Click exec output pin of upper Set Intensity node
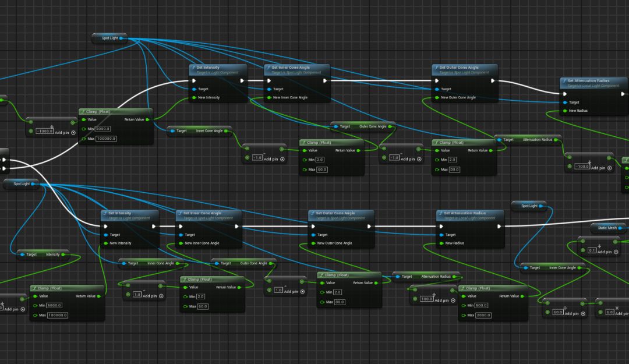Viewport: 629px width, 364px height. (x=242, y=81)
